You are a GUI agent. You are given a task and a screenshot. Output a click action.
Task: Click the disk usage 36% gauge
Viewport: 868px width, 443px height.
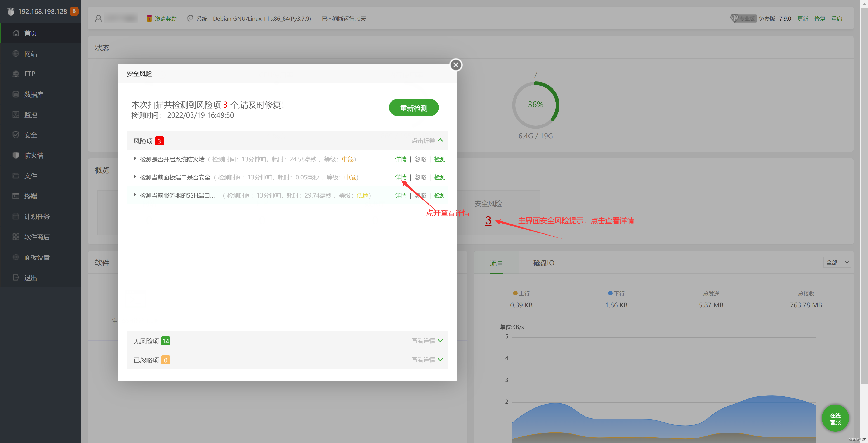point(535,105)
